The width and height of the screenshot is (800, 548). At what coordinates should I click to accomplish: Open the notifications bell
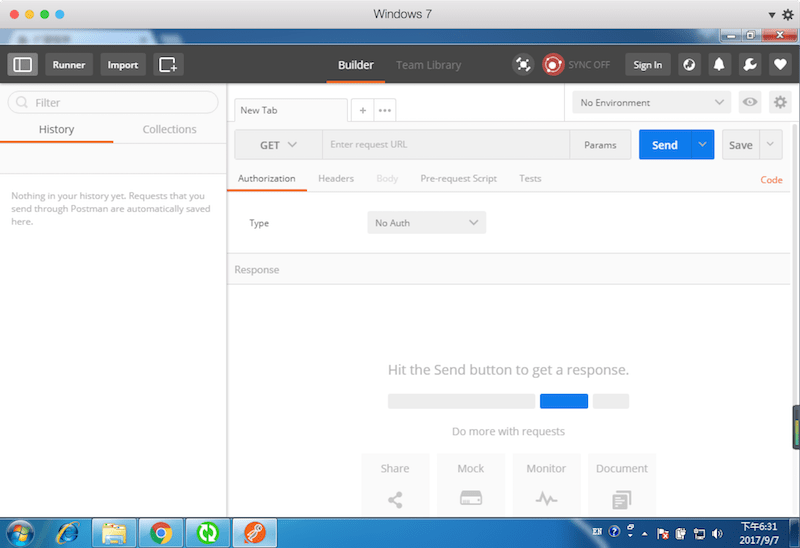tap(719, 65)
